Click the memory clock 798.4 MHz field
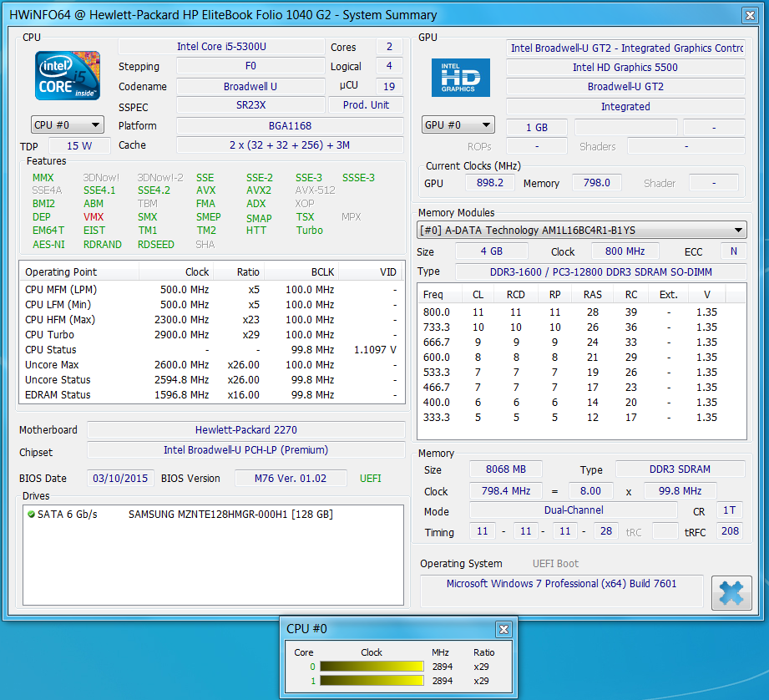This screenshot has height=700, width=769. [506, 490]
